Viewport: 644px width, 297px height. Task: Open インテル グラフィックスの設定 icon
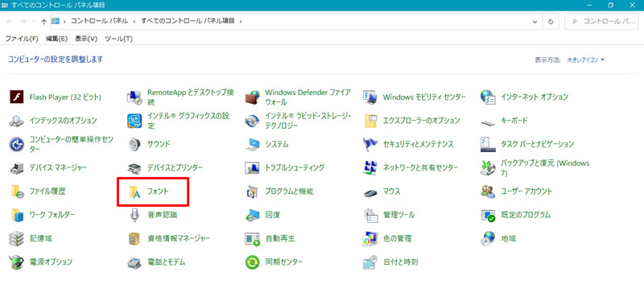point(134,121)
